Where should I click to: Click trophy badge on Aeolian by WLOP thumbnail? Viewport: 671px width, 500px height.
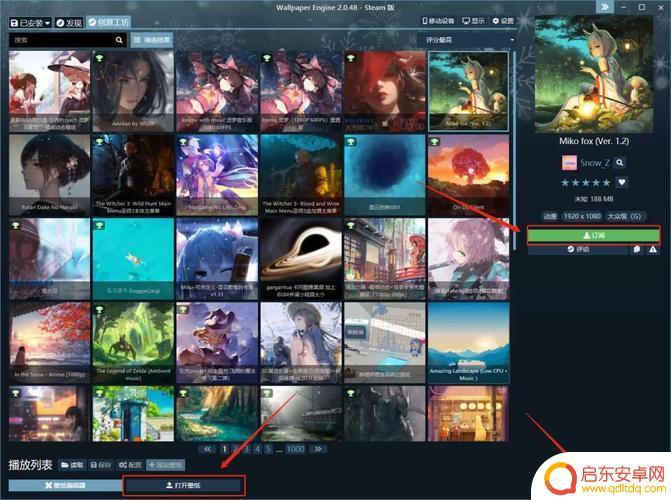click(x=100, y=58)
